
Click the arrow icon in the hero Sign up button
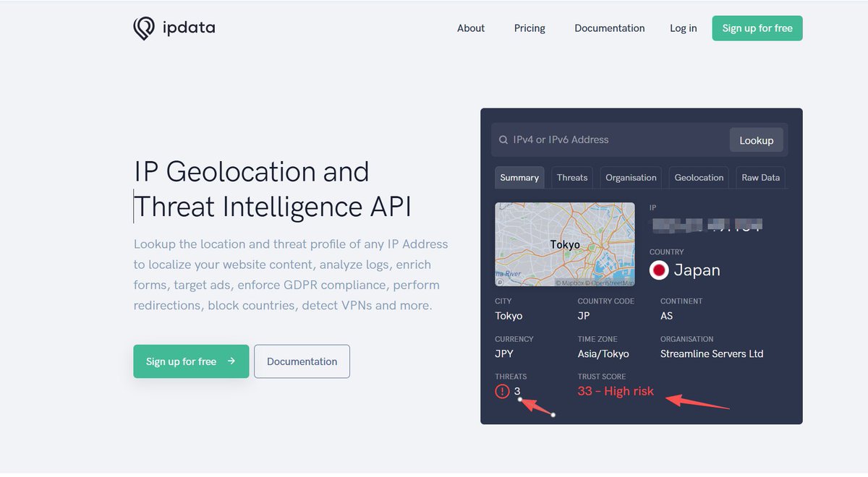[x=231, y=361]
